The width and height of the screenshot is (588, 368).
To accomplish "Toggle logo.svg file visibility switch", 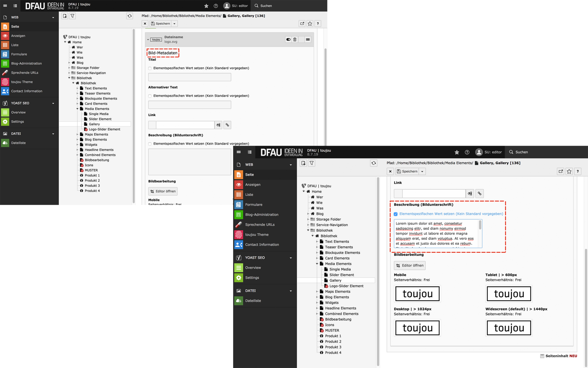I will pyautogui.click(x=288, y=40).
